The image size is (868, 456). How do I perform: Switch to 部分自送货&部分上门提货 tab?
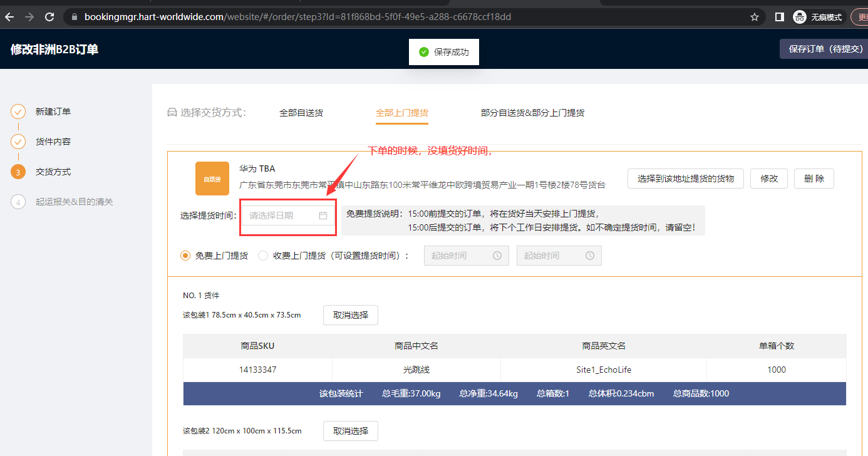[x=532, y=113]
